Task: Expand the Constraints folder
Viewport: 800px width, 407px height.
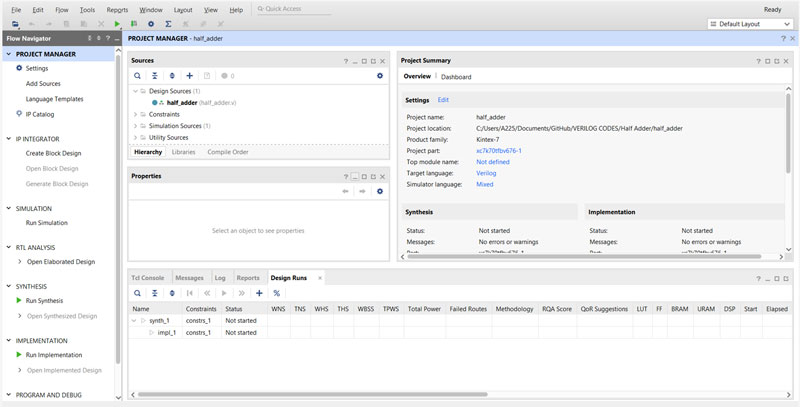Action: point(136,114)
